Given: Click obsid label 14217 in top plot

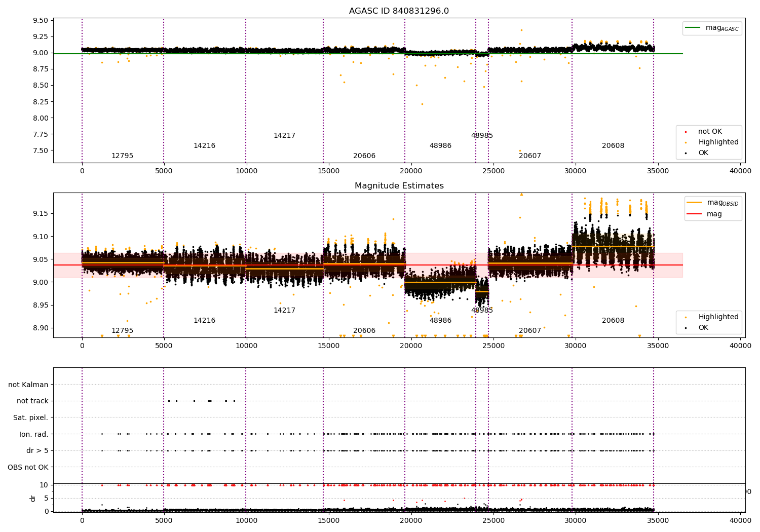Looking at the screenshot, I should [x=284, y=136].
